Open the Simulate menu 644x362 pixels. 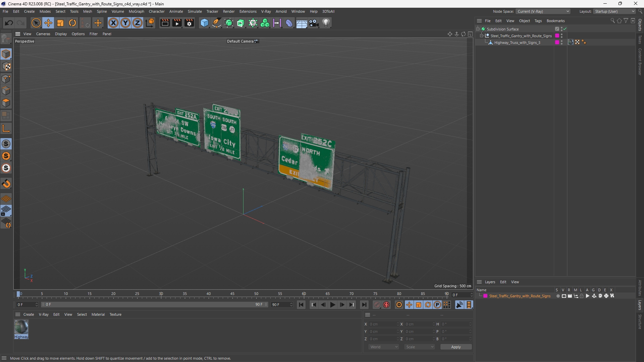[195, 11]
